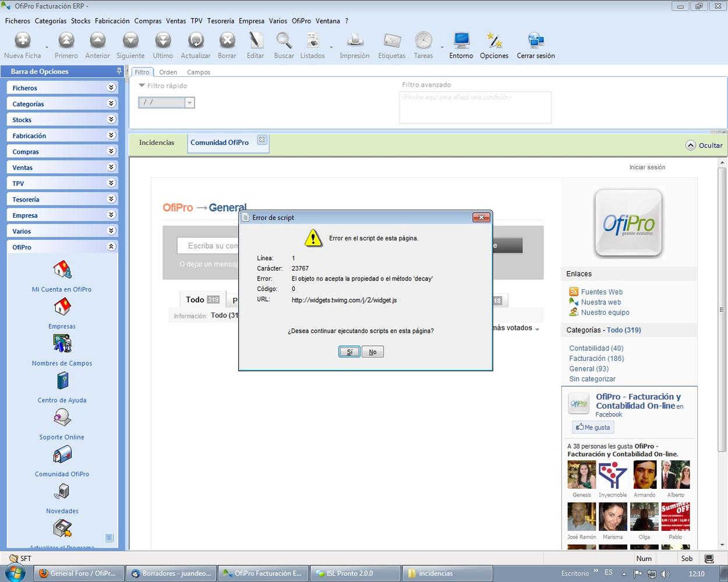This screenshot has width=728, height=582.
Task: Open the Ventana menu
Action: tap(328, 21)
